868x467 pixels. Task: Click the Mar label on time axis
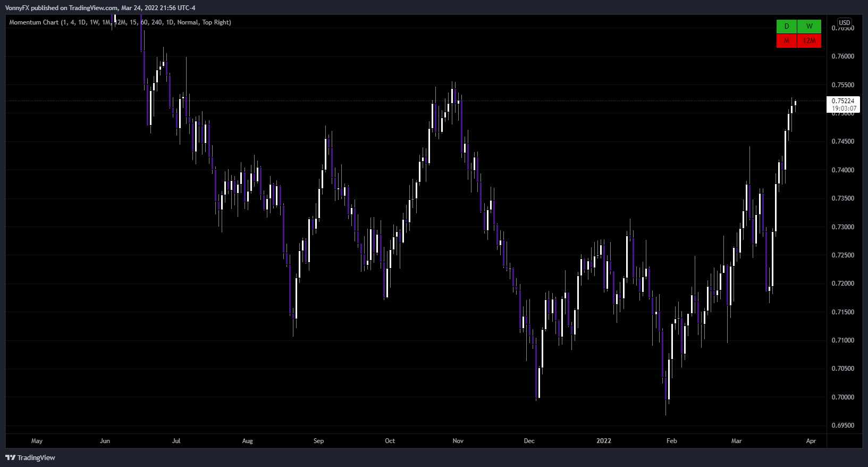pyautogui.click(x=736, y=441)
